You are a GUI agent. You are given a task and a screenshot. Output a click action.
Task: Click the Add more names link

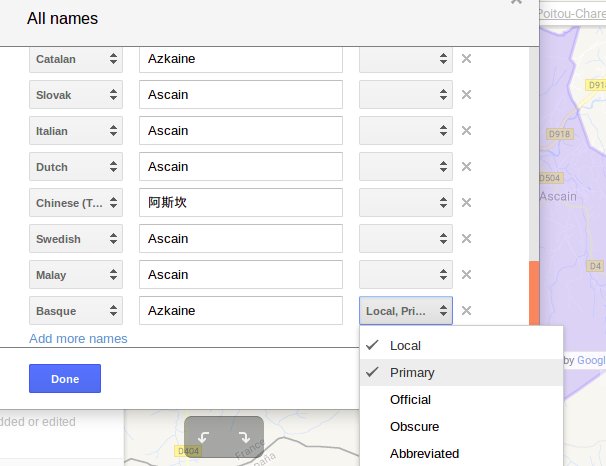tap(78, 339)
